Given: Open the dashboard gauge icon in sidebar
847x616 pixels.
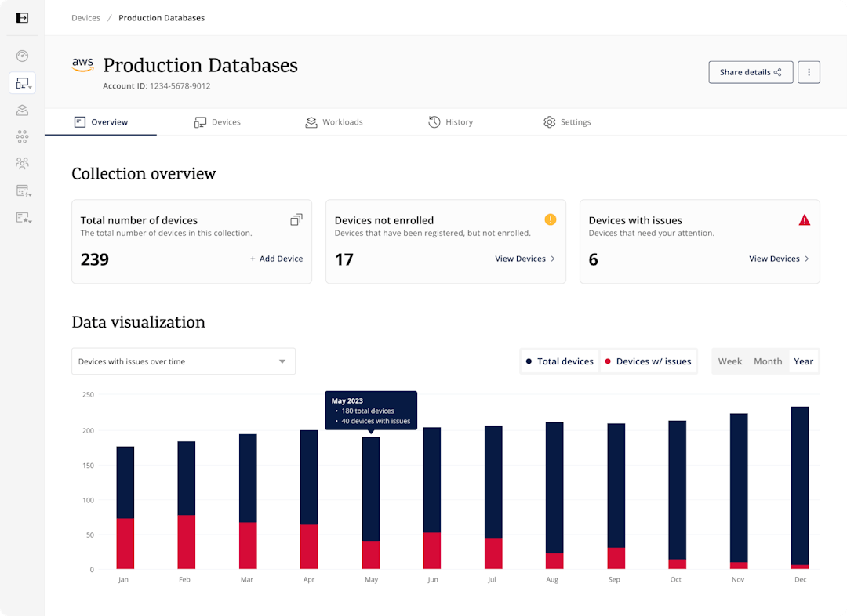Looking at the screenshot, I should coord(22,56).
